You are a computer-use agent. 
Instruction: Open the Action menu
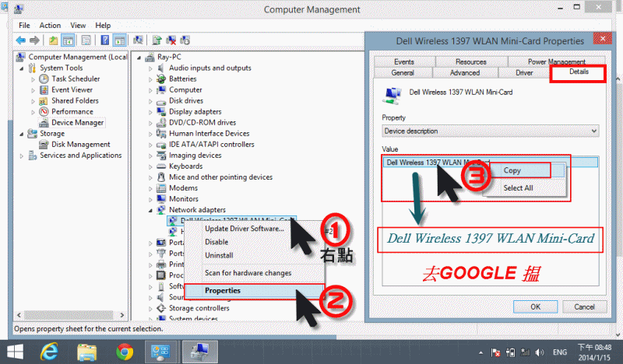[x=50, y=26]
